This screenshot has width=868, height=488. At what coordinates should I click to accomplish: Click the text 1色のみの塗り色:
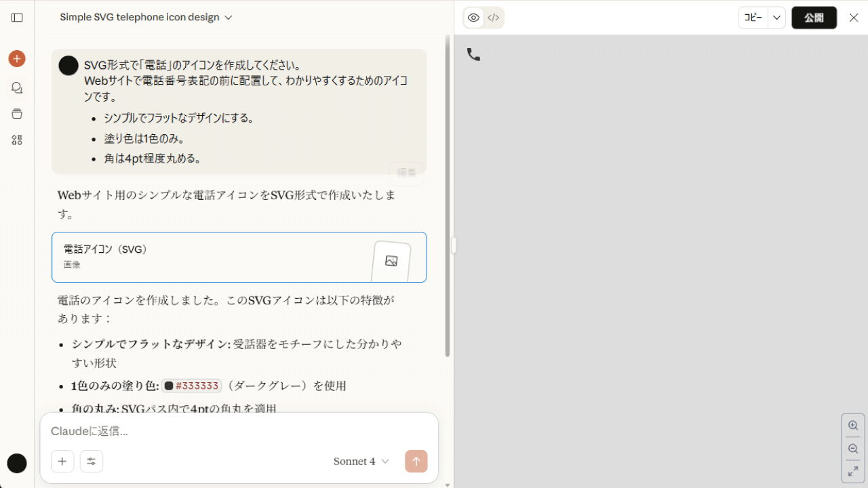pos(115,386)
